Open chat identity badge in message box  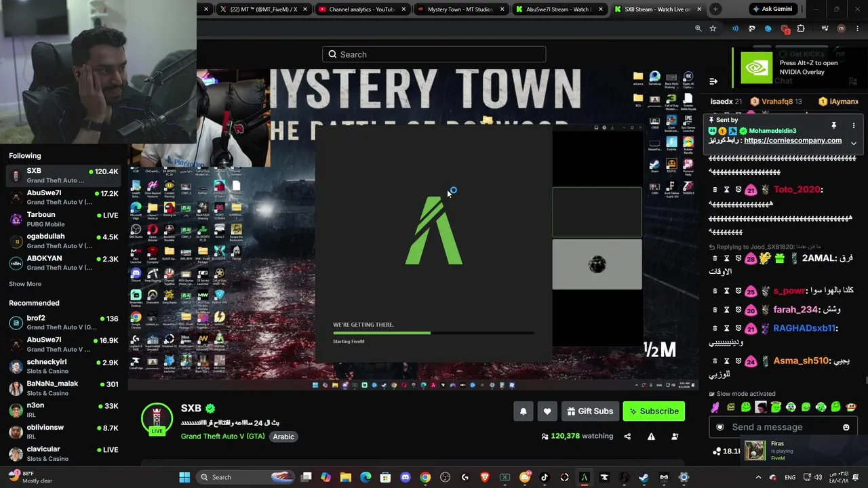(x=720, y=427)
